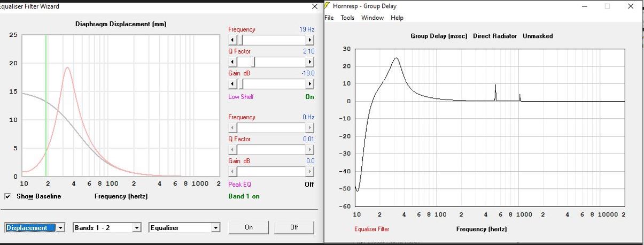This screenshot has height=245, width=644.
Task: Click the Band 1 on status text
Action: coord(244,196)
